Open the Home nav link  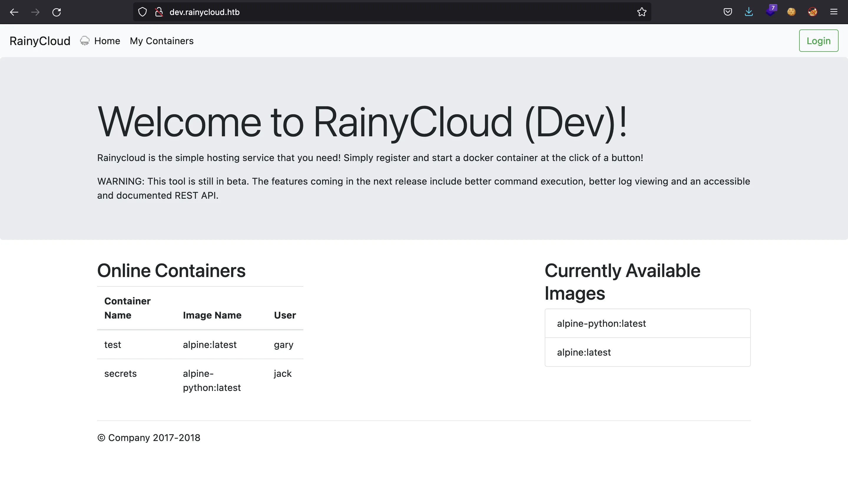[107, 41]
